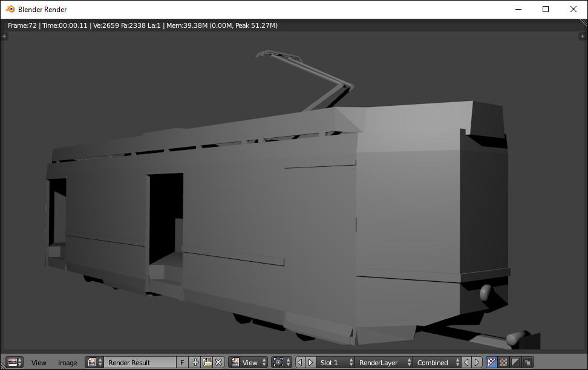
Task: Go to next render slot arrow
Action: (x=310, y=363)
